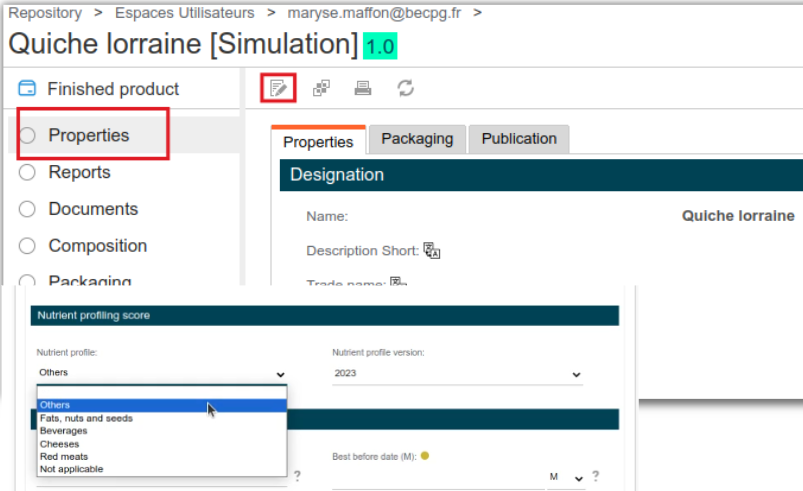Open the Nutrient profile version dropdown
Viewport: 803px width, 491px height.
(457, 374)
